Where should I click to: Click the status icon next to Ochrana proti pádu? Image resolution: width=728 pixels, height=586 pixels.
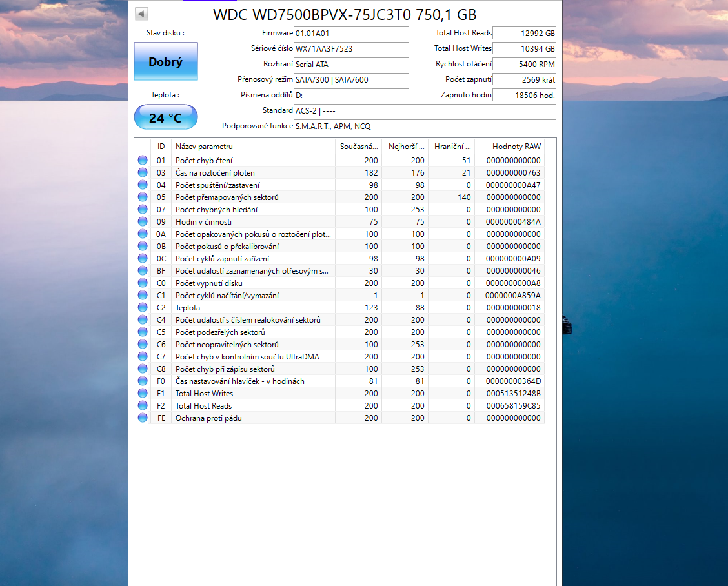[142, 418]
